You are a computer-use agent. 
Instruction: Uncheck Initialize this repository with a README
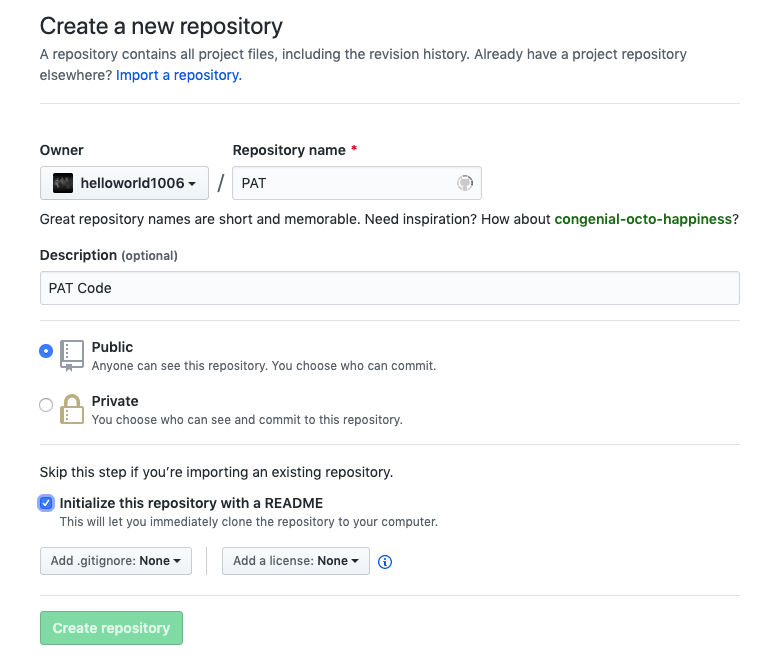[46, 503]
